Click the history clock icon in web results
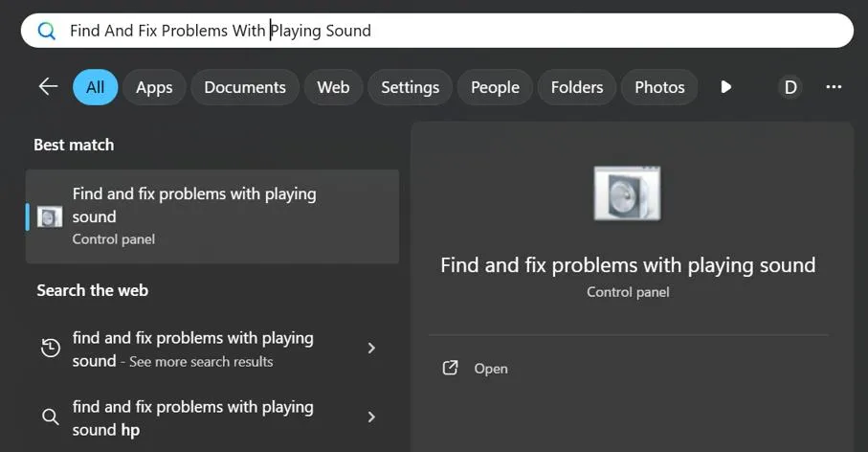Image resolution: width=868 pixels, height=452 pixels. pos(51,349)
